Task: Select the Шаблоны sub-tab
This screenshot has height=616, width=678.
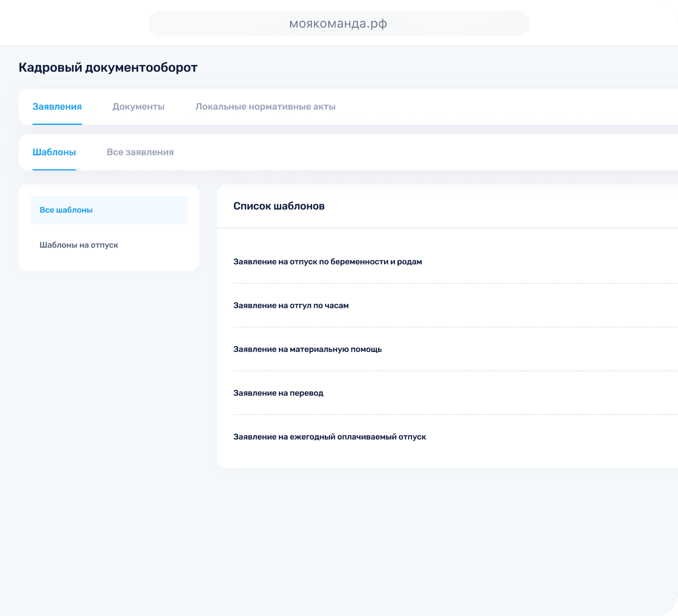Action: point(54,152)
